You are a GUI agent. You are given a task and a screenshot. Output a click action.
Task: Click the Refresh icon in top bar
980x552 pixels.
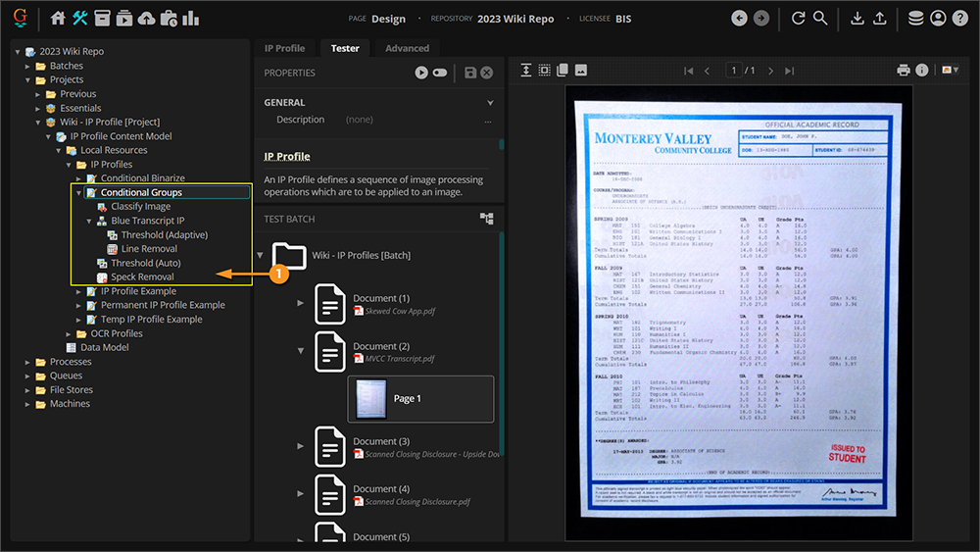point(798,18)
